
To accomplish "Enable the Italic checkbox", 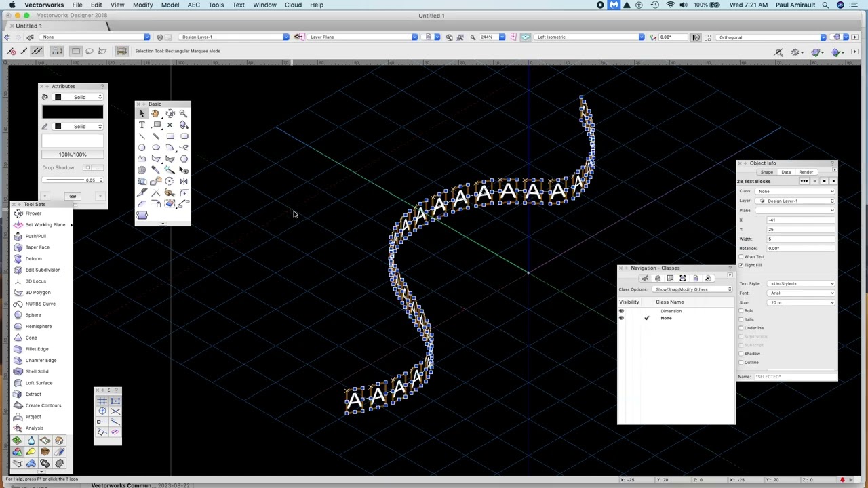I will coord(741,319).
